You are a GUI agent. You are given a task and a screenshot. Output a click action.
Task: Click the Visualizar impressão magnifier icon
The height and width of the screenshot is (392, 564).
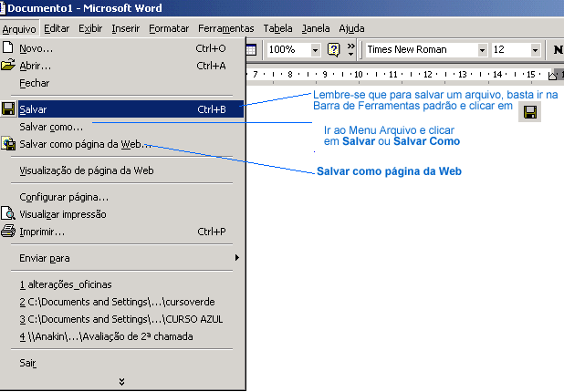(8, 213)
